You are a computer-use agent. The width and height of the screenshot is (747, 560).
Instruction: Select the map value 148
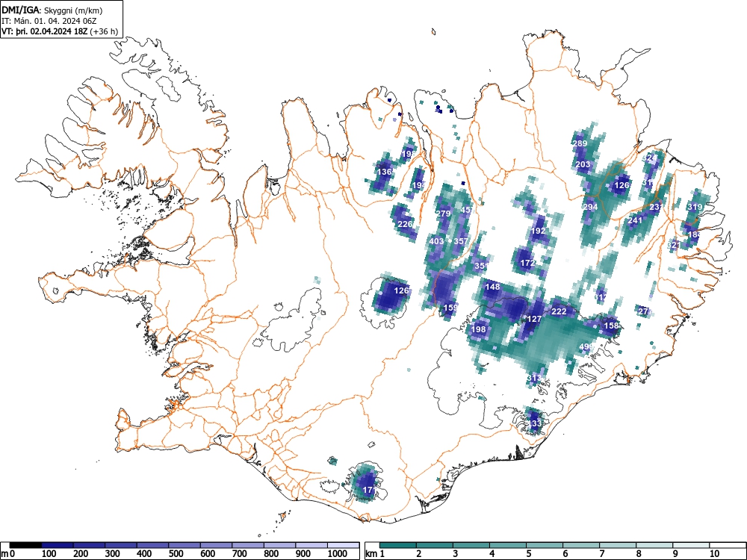click(492, 287)
